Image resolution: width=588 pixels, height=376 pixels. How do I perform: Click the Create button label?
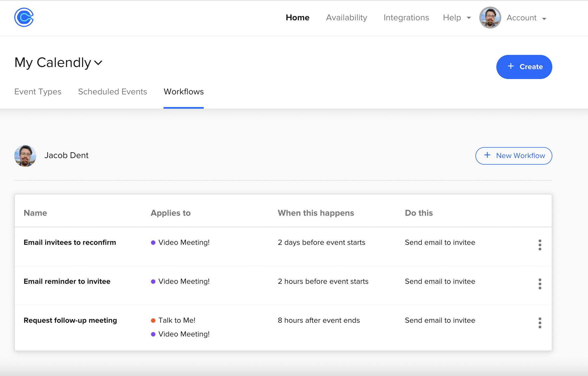point(531,67)
